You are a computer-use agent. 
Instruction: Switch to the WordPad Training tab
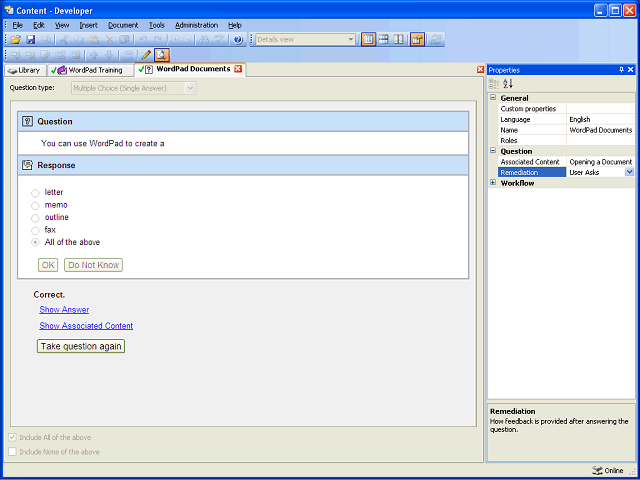click(90, 70)
